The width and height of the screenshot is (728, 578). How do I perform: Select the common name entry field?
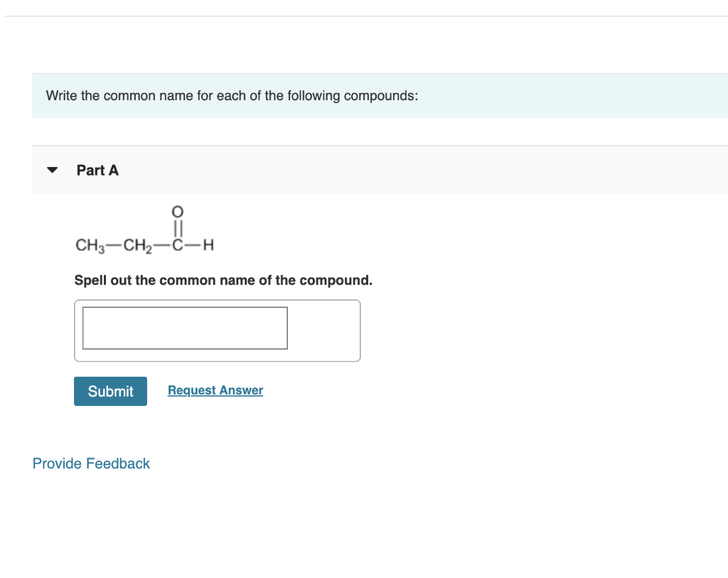click(185, 328)
